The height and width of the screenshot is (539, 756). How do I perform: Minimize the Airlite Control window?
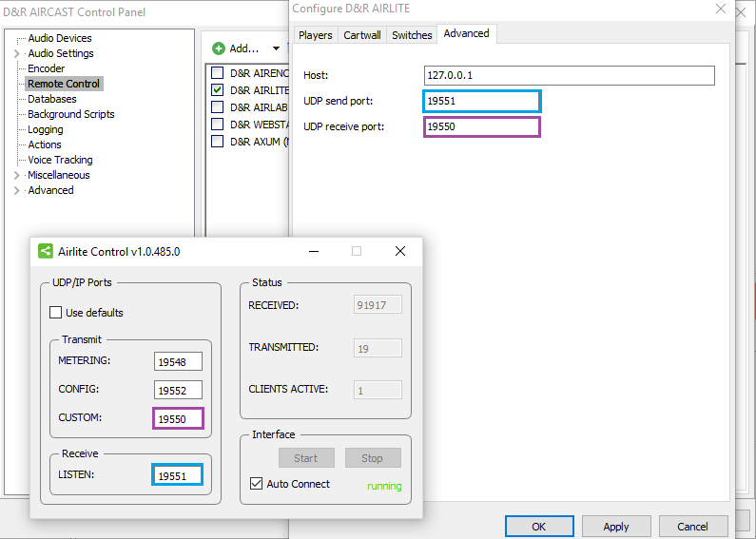pos(313,251)
